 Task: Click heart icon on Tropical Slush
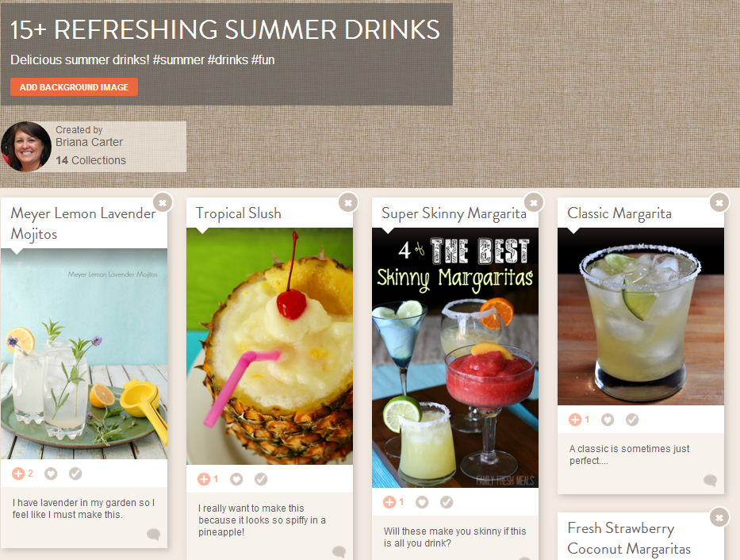(236, 479)
